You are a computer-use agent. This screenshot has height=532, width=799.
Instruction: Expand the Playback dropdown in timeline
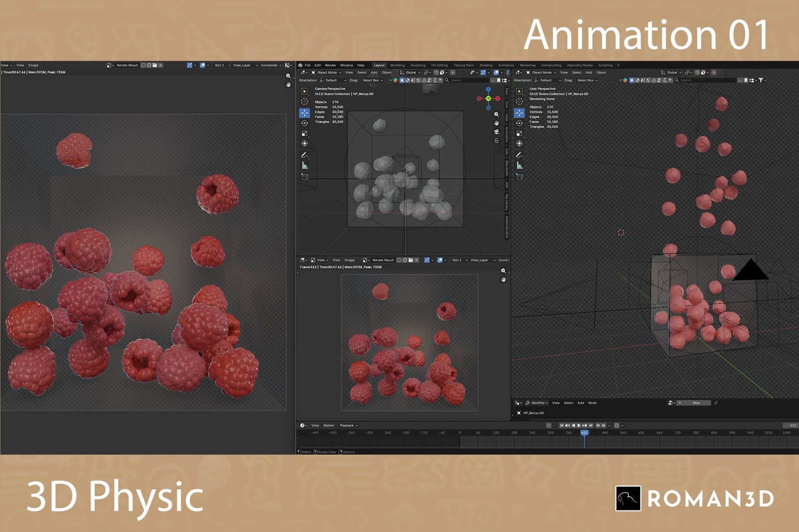click(x=349, y=425)
